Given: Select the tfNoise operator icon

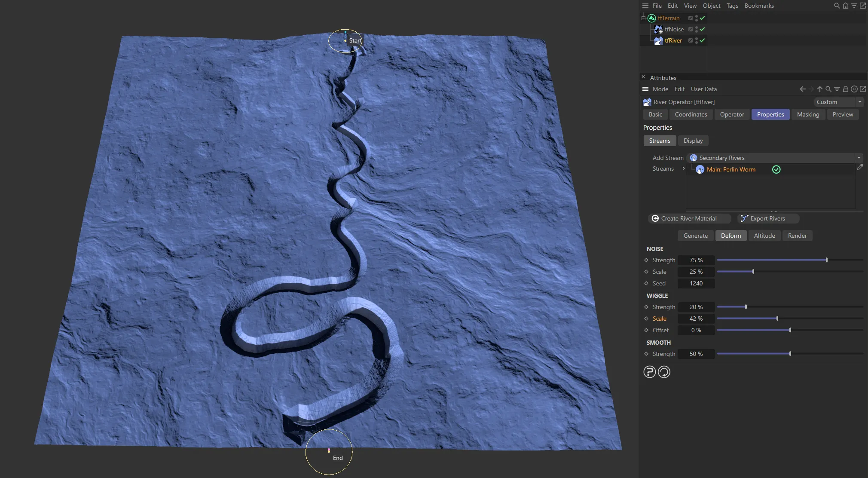Looking at the screenshot, I should (658, 29).
